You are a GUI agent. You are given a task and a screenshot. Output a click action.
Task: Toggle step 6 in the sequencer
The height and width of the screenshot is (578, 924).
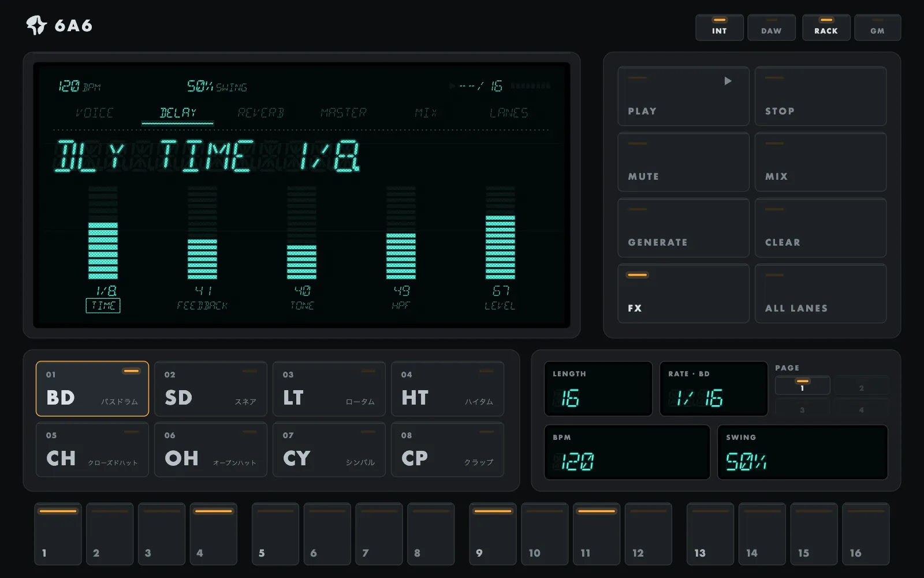pos(327,534)
